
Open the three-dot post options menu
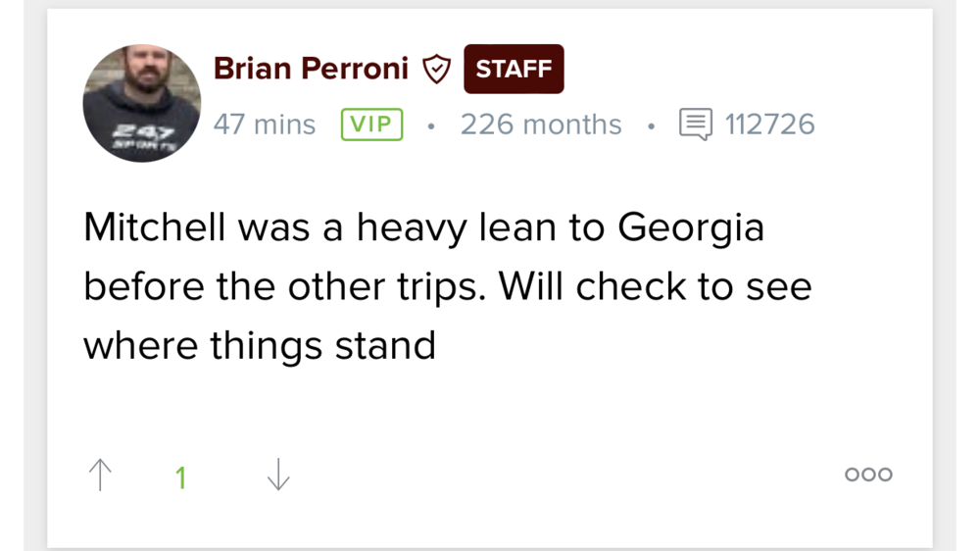(x=868, y=475)
